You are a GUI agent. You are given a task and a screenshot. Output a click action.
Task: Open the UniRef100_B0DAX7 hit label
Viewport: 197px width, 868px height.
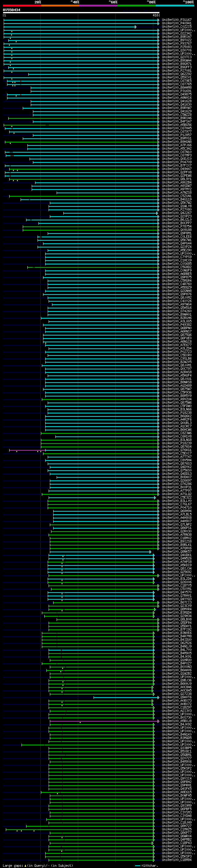pyautogui.click(x=176, y=477)
